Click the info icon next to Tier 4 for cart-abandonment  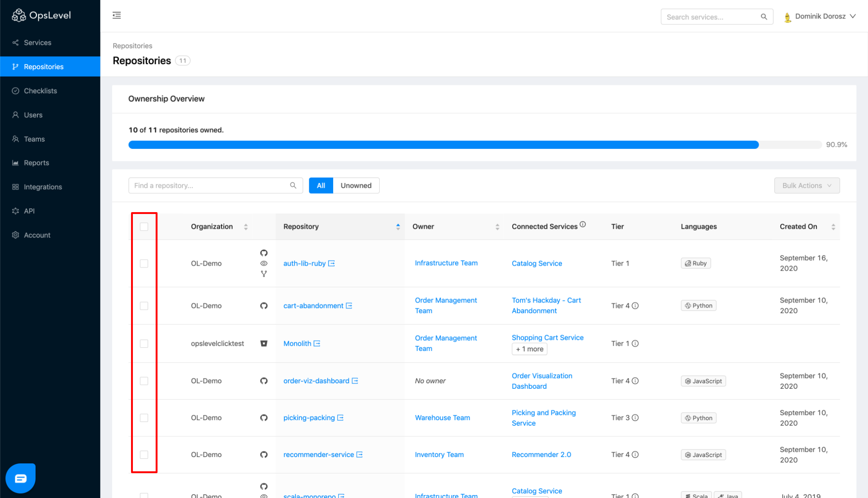635,306
